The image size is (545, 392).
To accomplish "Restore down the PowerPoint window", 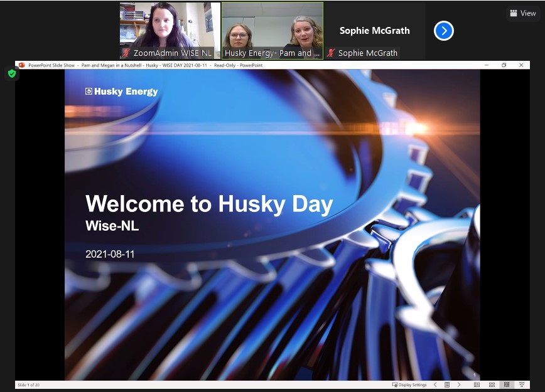I will 504,65.
